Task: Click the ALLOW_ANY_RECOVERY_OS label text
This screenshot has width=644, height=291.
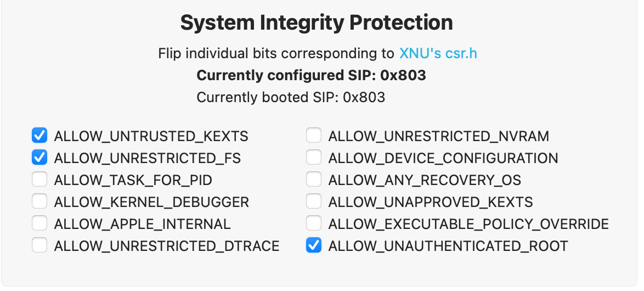Action: click(424, 180)
